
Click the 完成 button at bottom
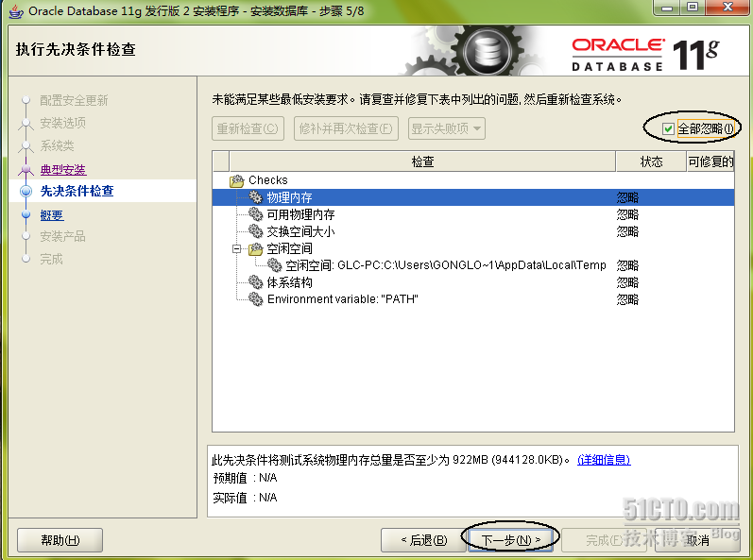coord(605,540)
